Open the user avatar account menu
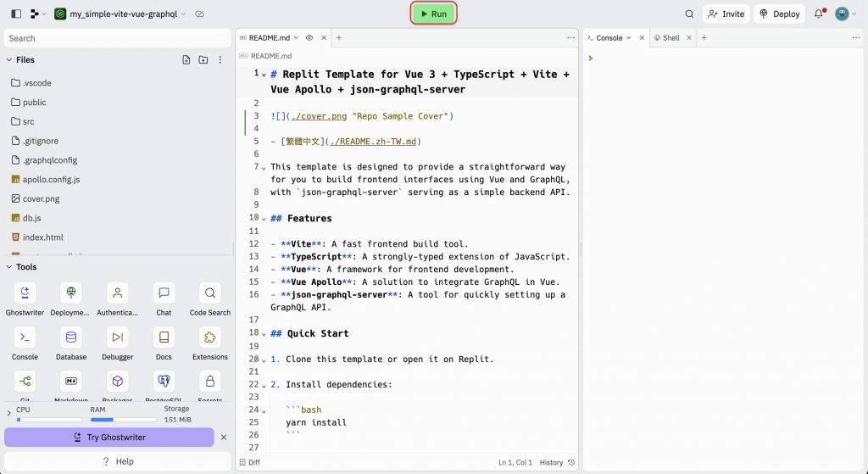 coord(845,14)
